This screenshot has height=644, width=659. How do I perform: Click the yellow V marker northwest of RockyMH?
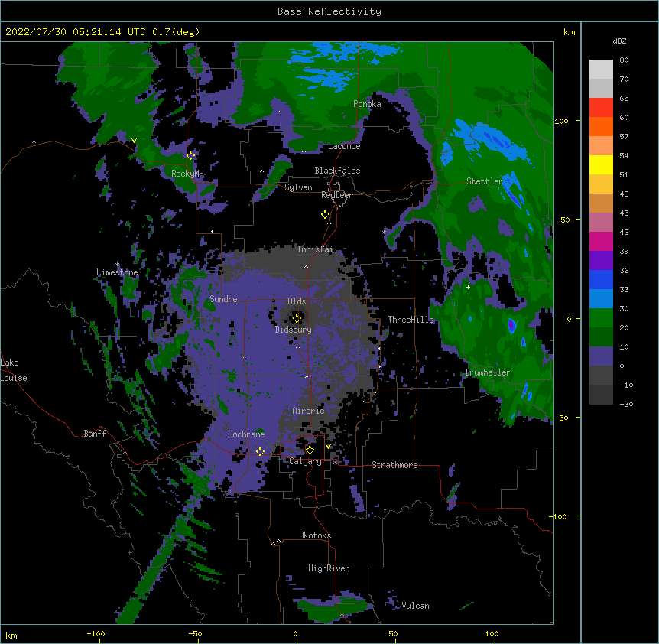pyautogui.click(x=134, y=141)
